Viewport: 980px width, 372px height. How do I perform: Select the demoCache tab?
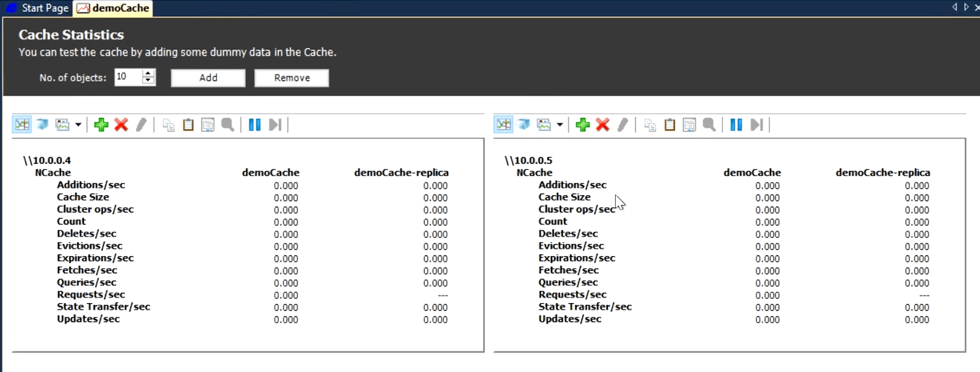(x=114, y=8)
